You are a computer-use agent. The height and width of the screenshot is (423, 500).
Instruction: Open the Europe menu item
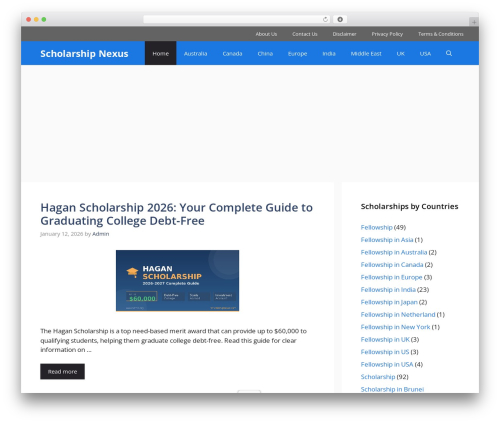[297, 53]
